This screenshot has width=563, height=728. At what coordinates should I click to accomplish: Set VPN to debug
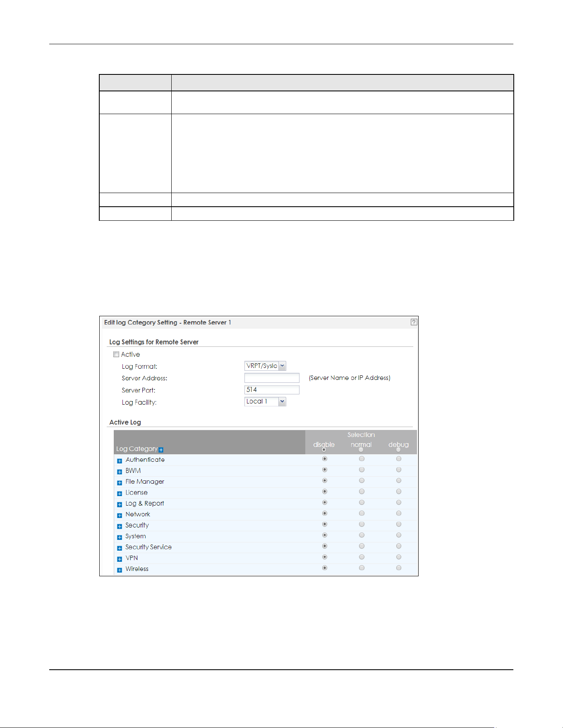[399, 557]
